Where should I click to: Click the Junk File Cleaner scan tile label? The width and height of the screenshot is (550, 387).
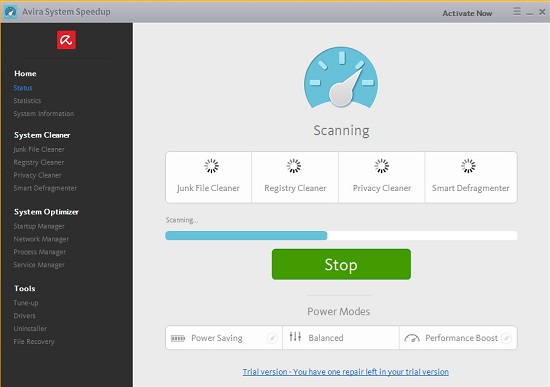(x=208, y=188)
